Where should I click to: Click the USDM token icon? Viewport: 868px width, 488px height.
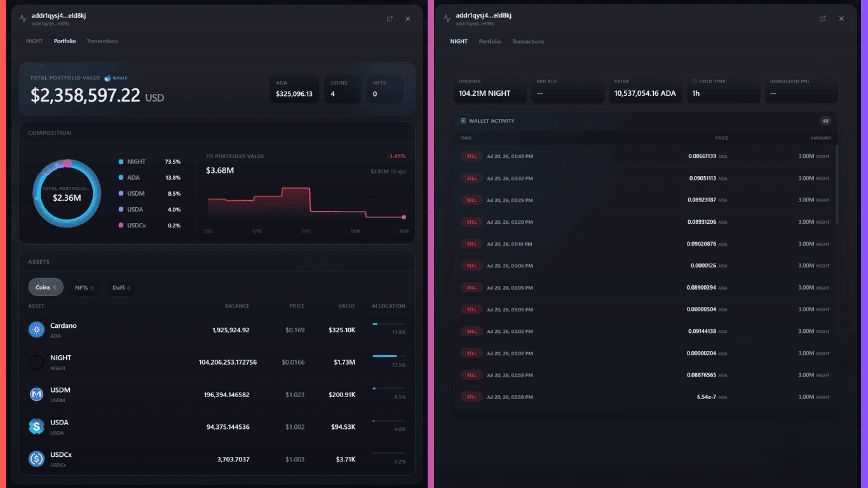[x=36, y=395]
